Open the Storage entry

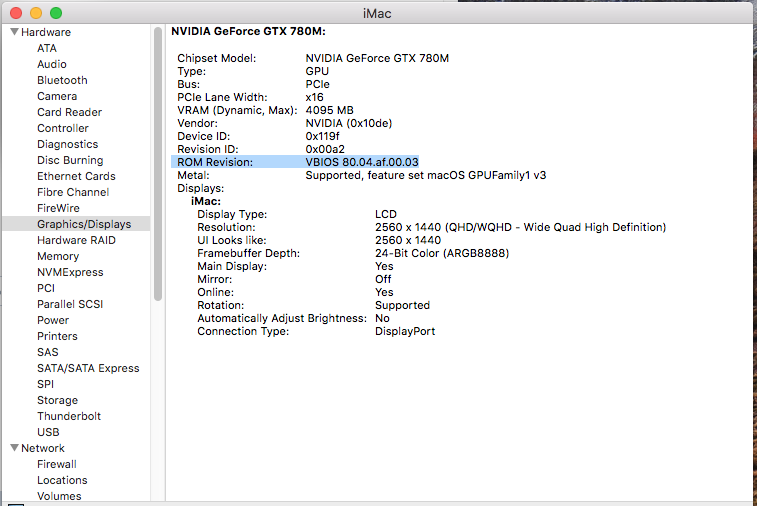click(x=57, y=400)
